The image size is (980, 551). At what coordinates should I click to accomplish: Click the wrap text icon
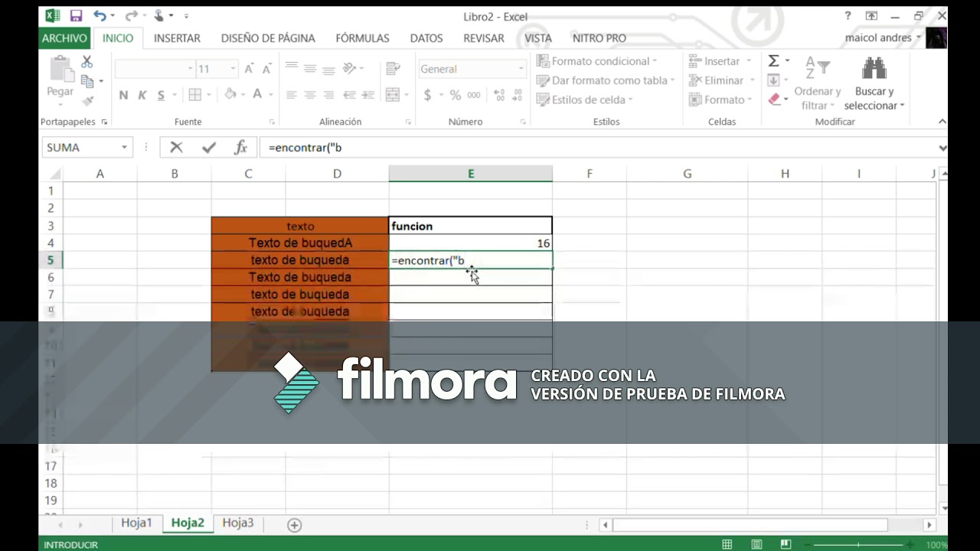click(x=393, y=68)
